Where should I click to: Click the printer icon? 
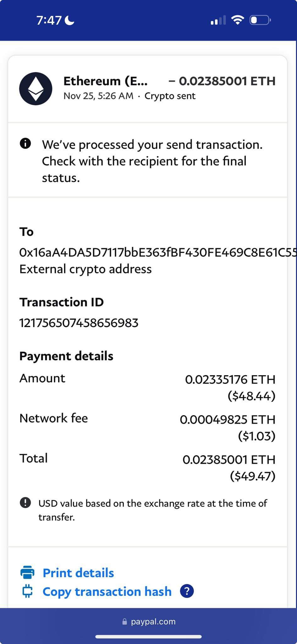(27, 572)
